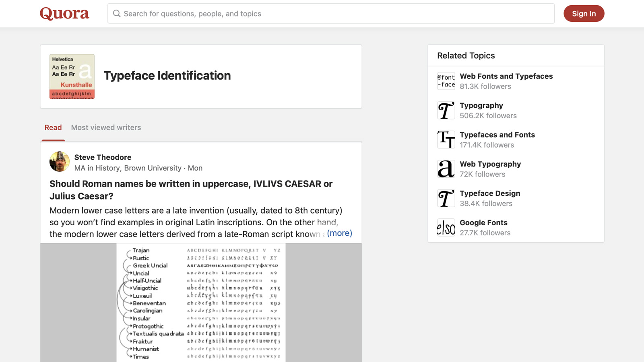Screen dimensions: 644x362
Task: Open the Typography topic icon
Action: (x=446, y=110)
